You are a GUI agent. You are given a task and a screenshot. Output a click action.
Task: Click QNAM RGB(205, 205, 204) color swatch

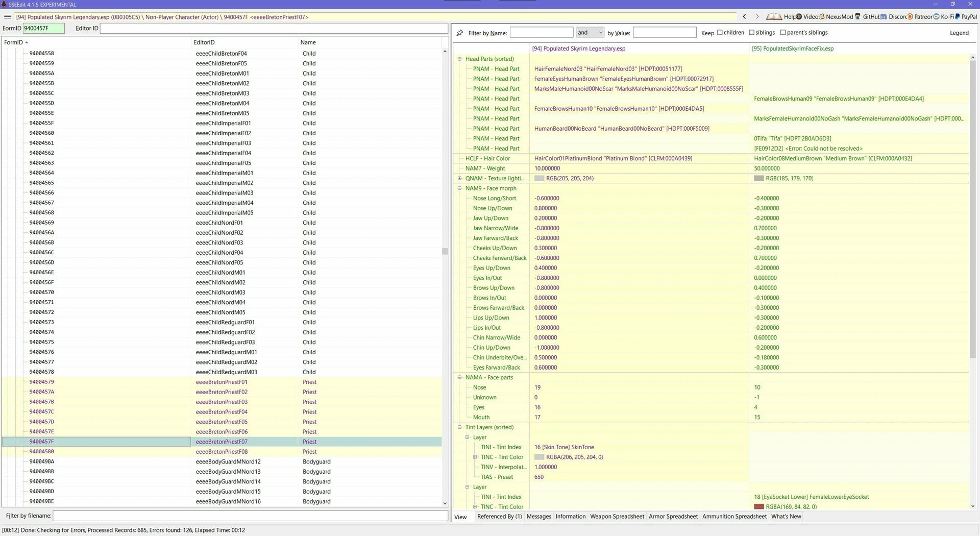(x=539, y=179)
